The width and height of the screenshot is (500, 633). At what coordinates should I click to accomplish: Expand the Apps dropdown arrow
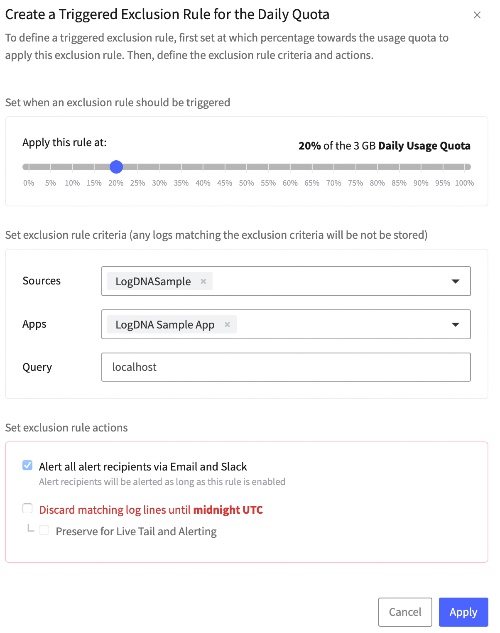[455, 325]
